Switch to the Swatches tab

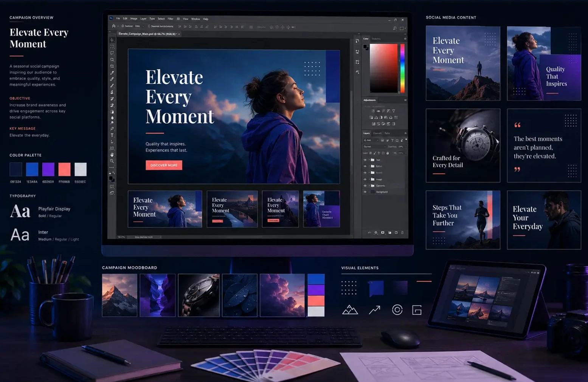click(376, 39)
